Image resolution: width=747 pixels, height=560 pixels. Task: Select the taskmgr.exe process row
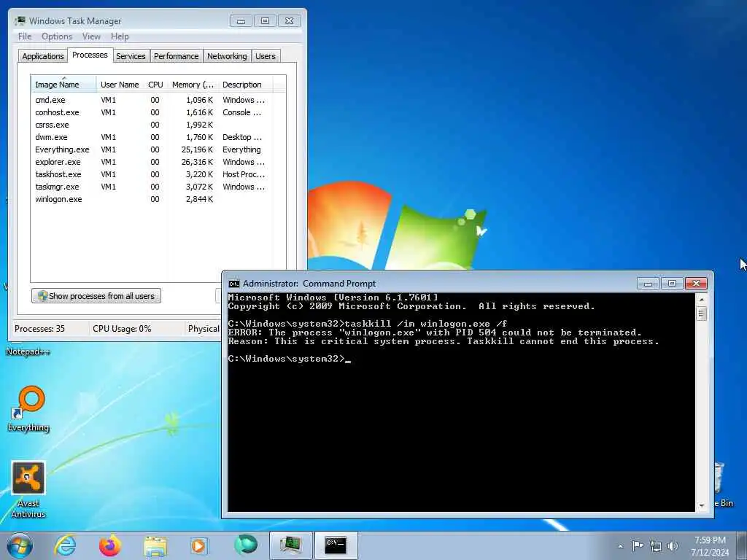(152, 187)
